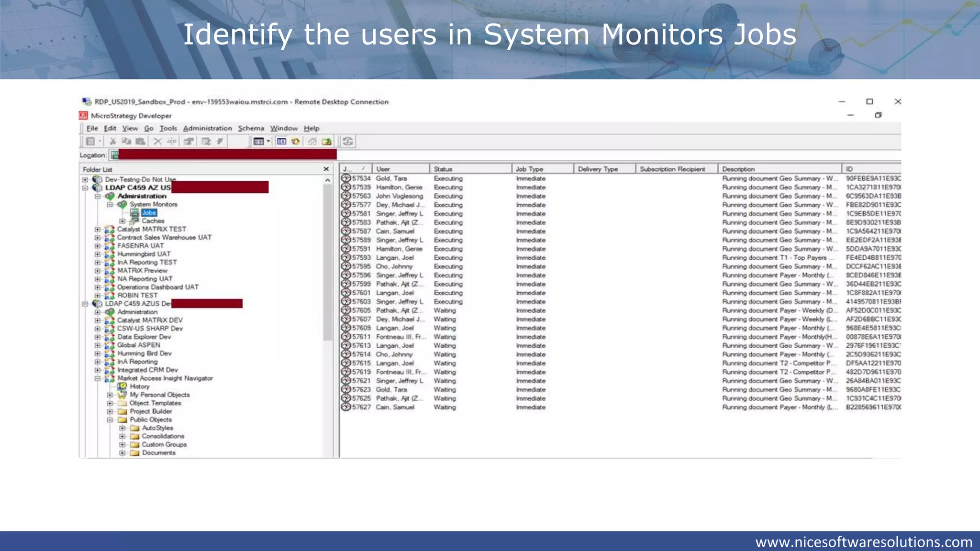Click the Subscription Recipient column header
980x551 pixels.
pyautogui.click(x=677, y=169)
